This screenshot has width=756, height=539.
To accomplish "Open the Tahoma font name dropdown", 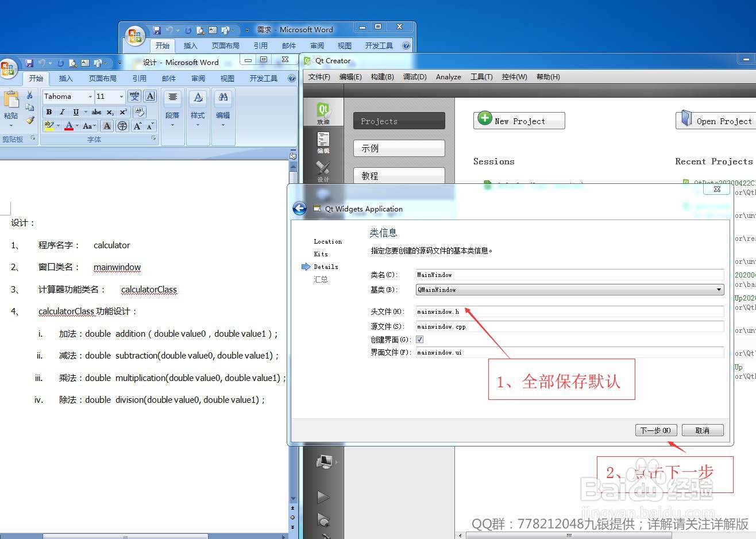I will 90,97.
